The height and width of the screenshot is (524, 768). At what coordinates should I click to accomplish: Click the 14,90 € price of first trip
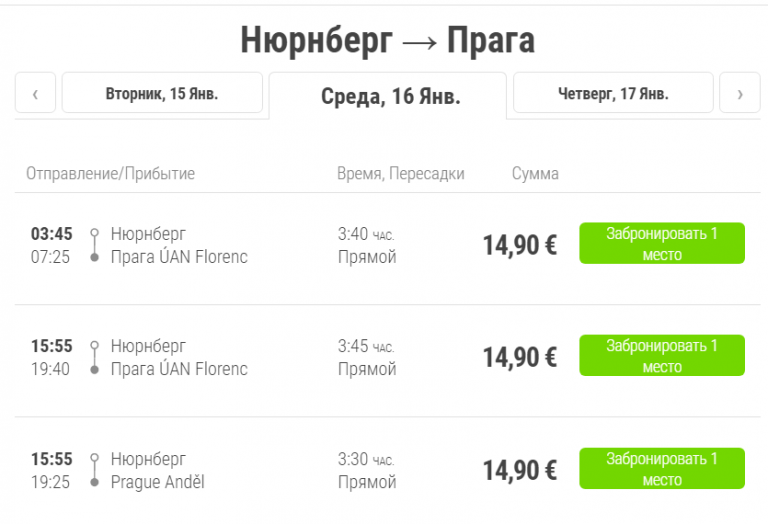coord(520,245)
